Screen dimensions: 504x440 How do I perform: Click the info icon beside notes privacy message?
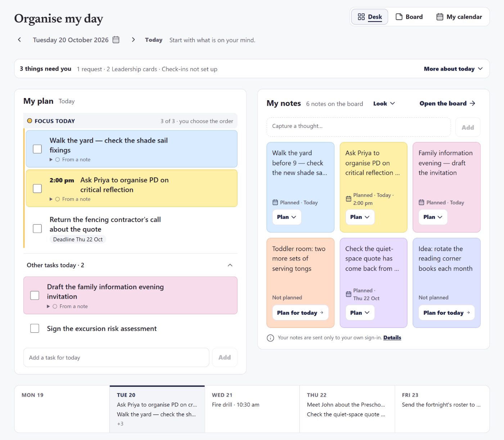(x=270, y=338)
